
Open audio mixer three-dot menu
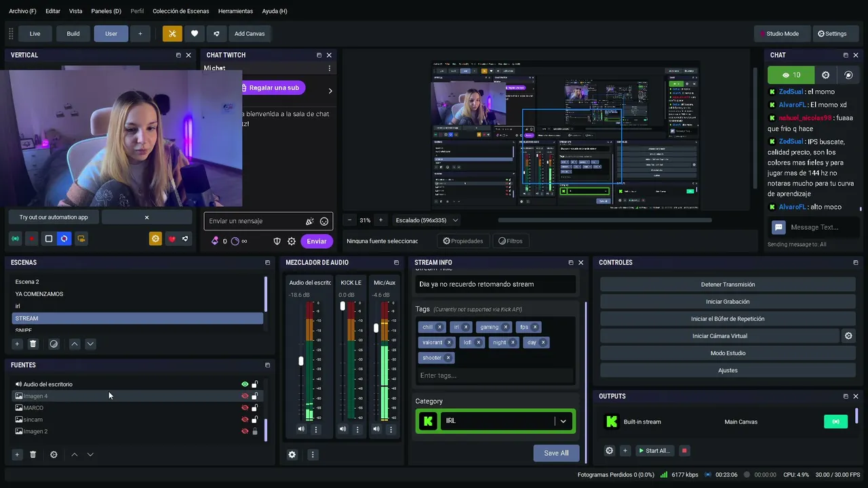tap(313, 455)
